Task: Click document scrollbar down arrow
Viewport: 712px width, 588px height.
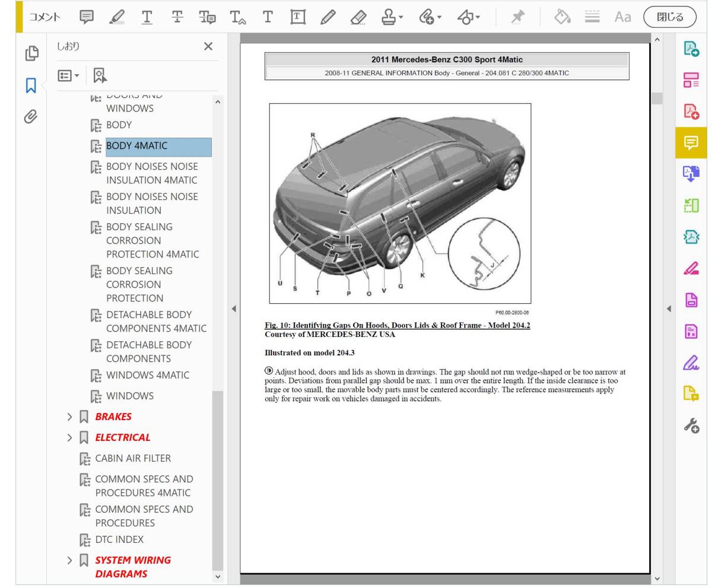Action: click(x=656, y=579)
